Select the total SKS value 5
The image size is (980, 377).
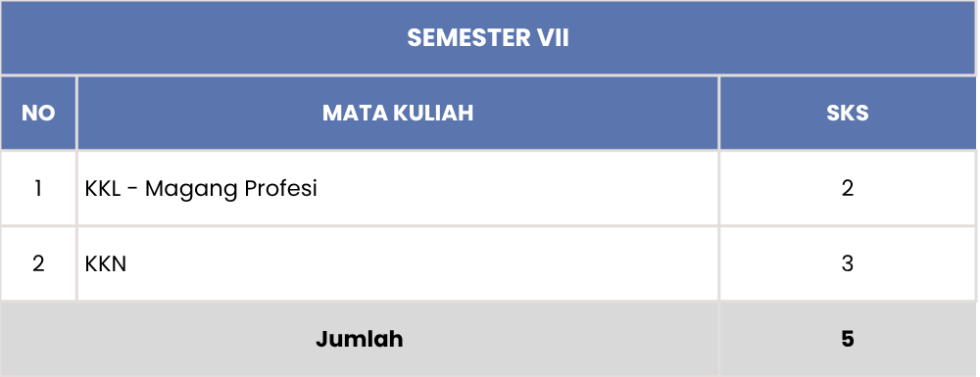(x=848, y=339)
